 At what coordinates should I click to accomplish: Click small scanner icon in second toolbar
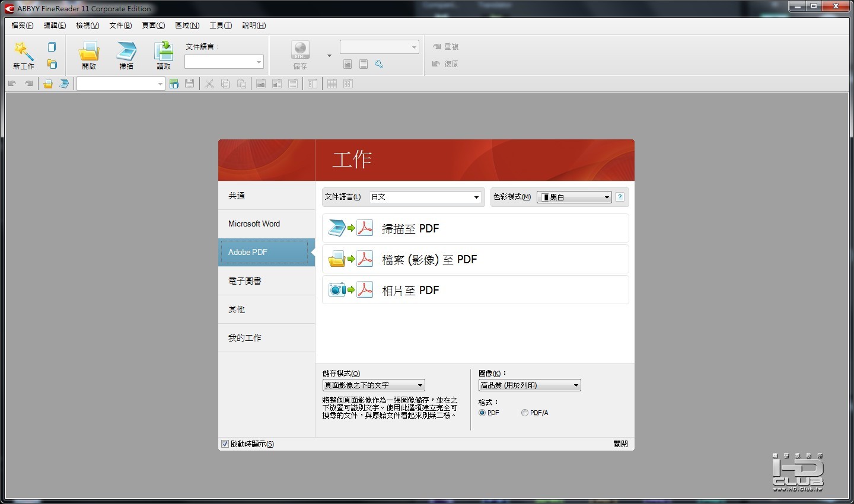pyautogui.click(x=64, y=84)
